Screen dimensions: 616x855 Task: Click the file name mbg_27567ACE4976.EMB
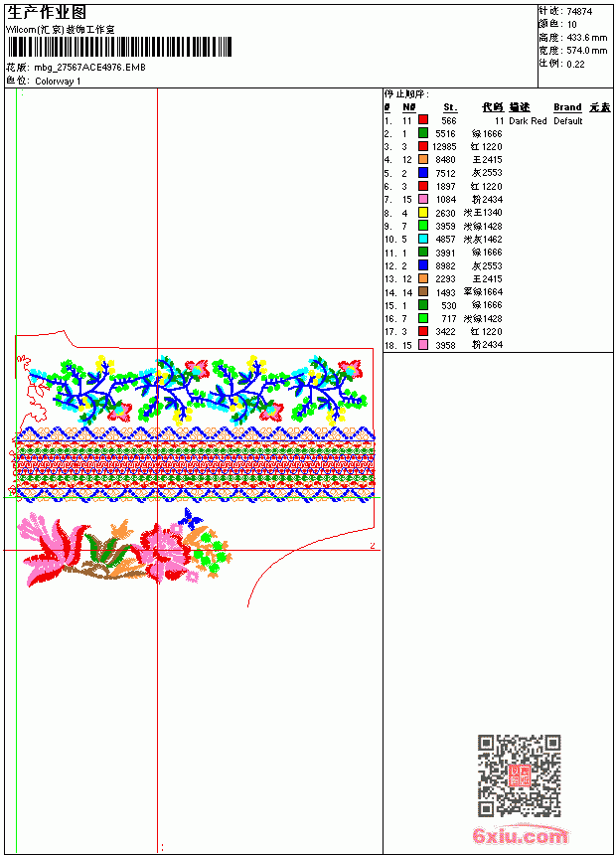(x=90, y=68)
